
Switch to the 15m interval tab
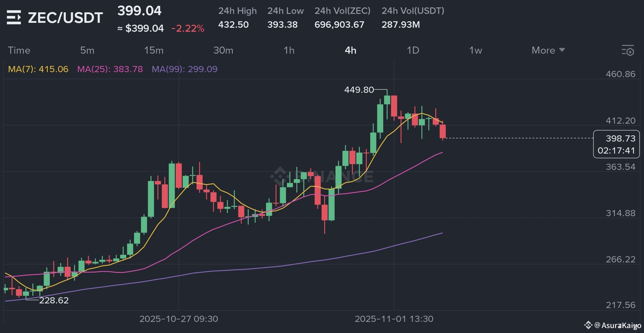click(154, 50)
